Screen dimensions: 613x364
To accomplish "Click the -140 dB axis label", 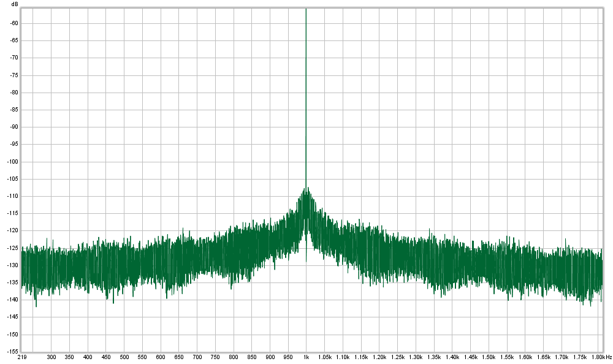I will 13,300.
